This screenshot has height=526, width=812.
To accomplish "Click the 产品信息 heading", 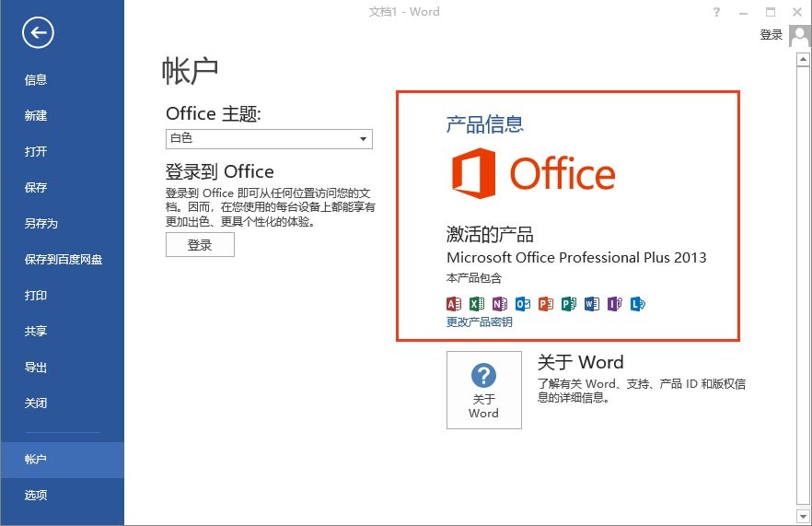I will tap(484, 124).
